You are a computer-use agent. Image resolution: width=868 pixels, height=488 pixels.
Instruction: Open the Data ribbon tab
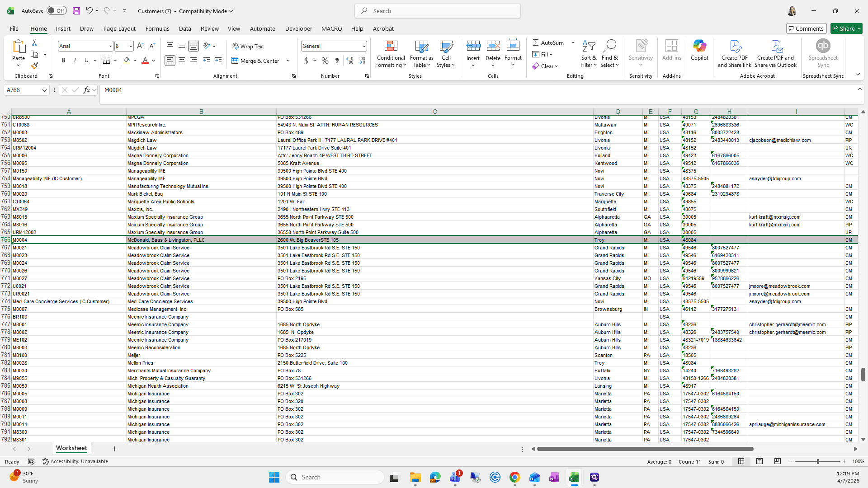coord(185,28)
